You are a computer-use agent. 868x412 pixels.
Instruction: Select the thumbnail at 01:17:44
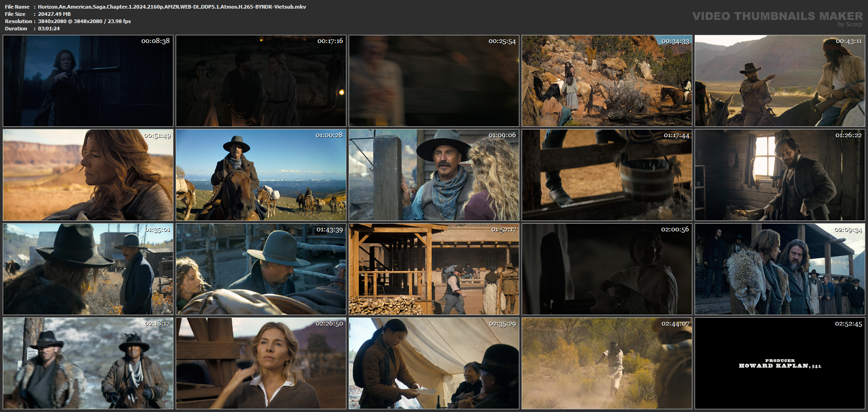(607, 175)
